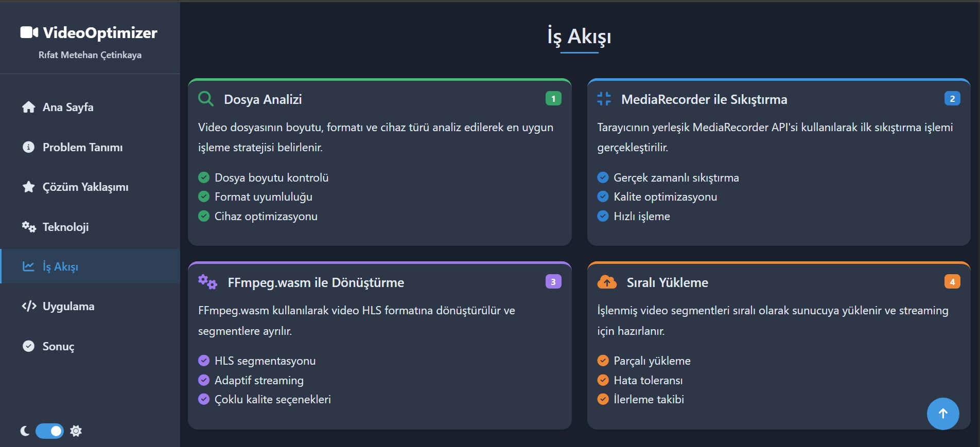Click the orange check beside Parçalı yükleme
Screen dimensions: 980x447
coord(603,361)
